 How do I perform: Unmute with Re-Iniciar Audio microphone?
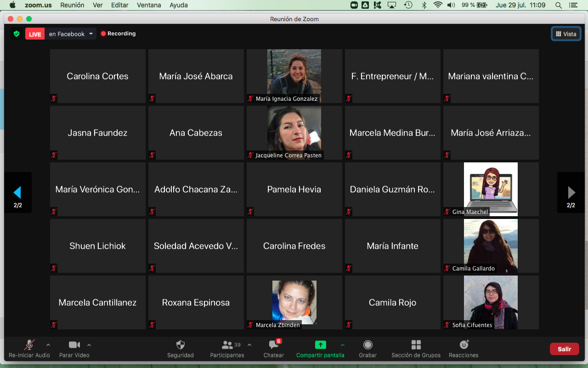pyautogui.click(x=29, y=345)
